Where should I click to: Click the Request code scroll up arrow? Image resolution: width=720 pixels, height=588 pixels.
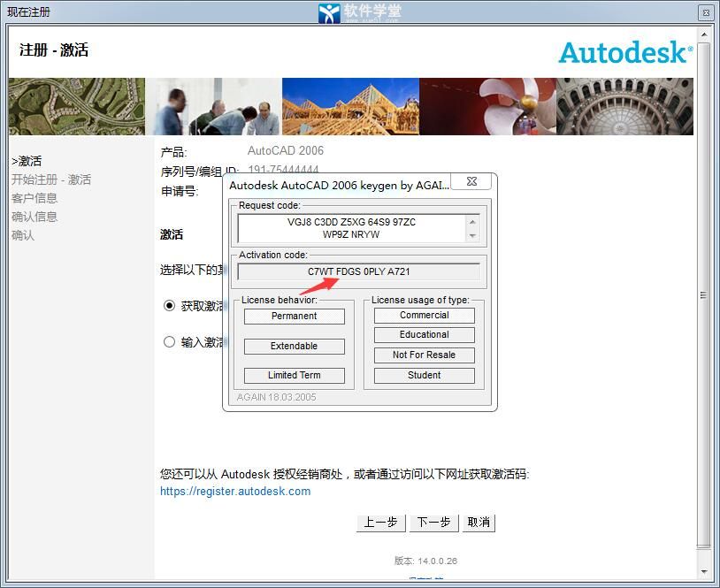pyautogui.click(x=472, y=222)
